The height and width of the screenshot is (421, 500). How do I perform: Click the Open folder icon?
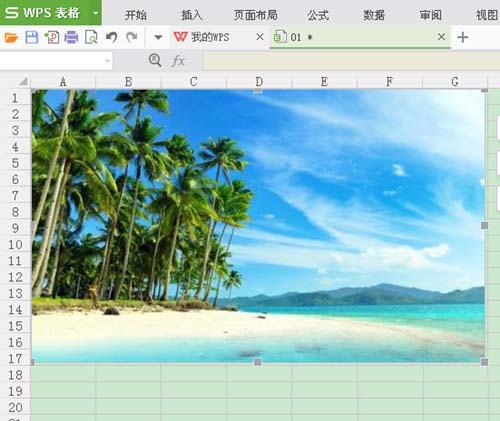click(11, 37)
